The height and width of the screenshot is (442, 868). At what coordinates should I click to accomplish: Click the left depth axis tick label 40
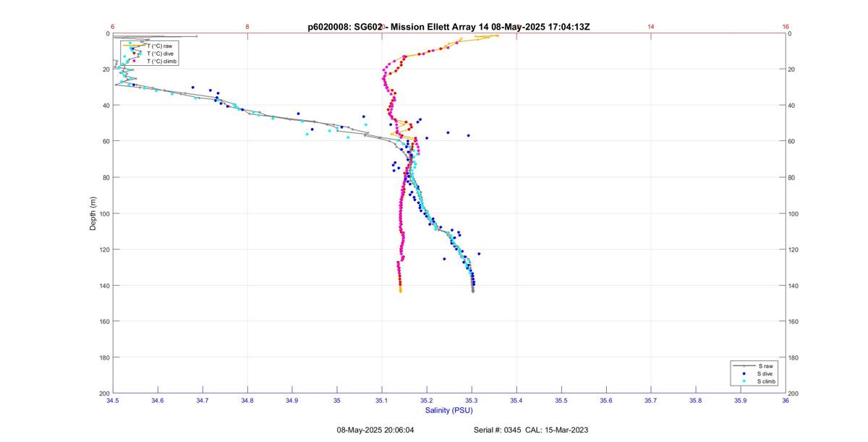[x=105, y=106]
